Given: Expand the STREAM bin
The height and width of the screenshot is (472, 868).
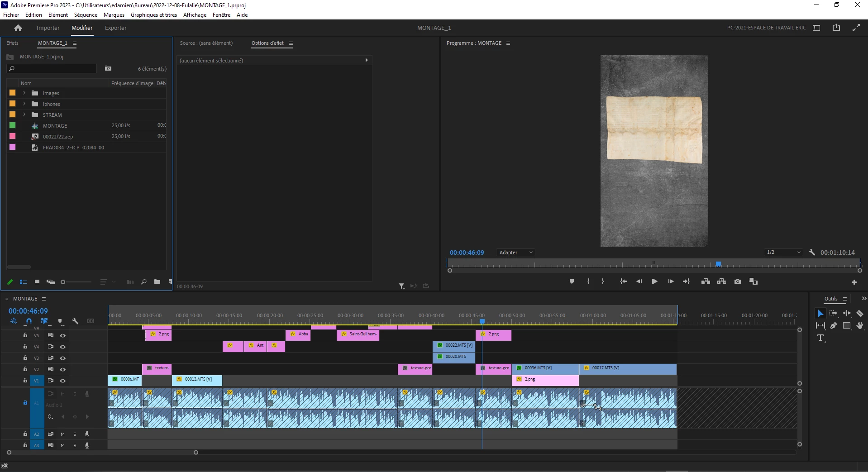Looking at the screenshot, I should (24, 114).
